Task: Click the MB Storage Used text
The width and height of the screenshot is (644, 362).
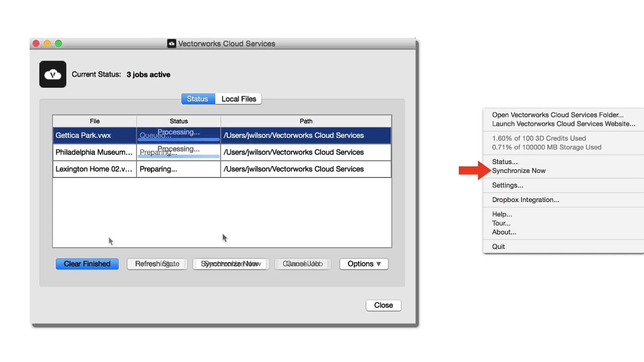Action: click(547, 147)
